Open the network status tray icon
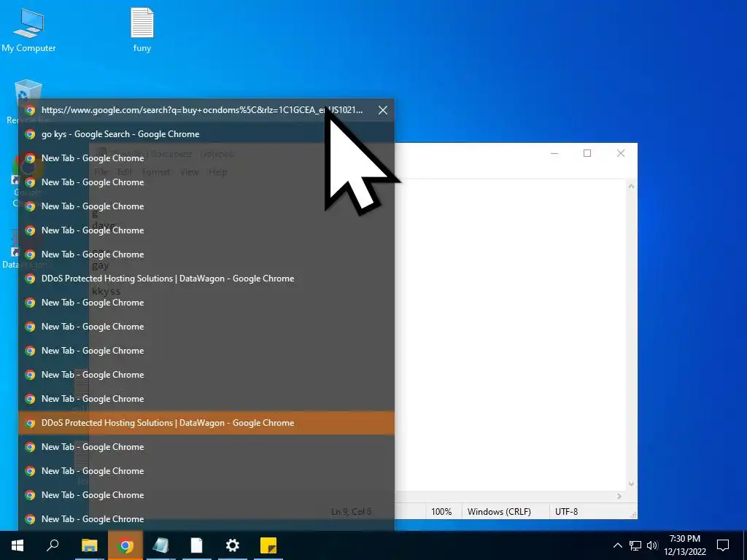747x560 pixels. point(635,545)
